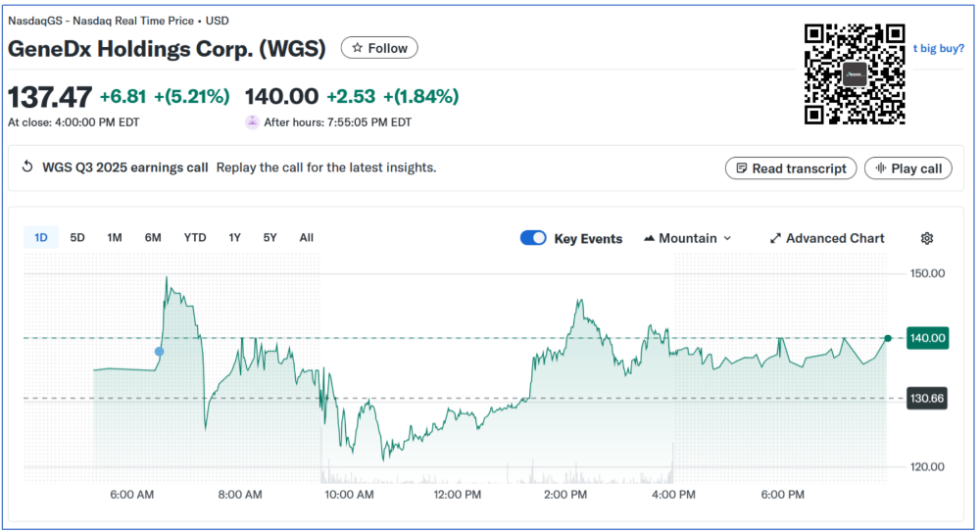Select the 1Y chart range
This screenshot has width=980, height=531.
pos(235,237)
